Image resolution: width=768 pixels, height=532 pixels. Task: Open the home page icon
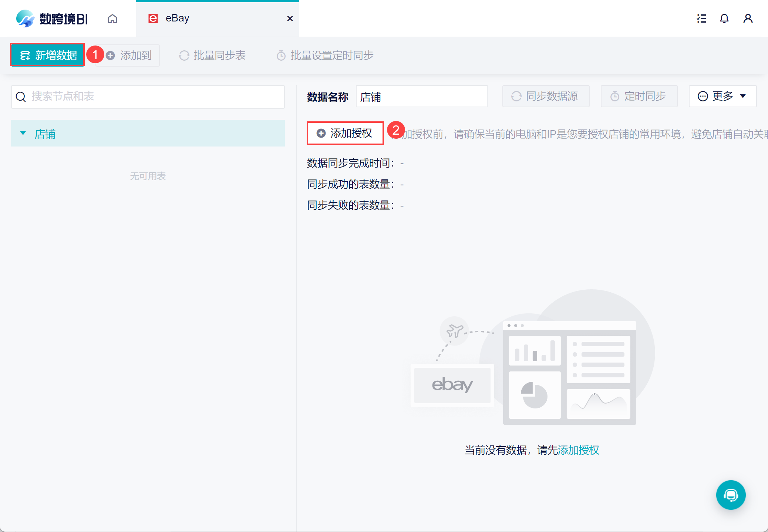(x=112, y=18)
